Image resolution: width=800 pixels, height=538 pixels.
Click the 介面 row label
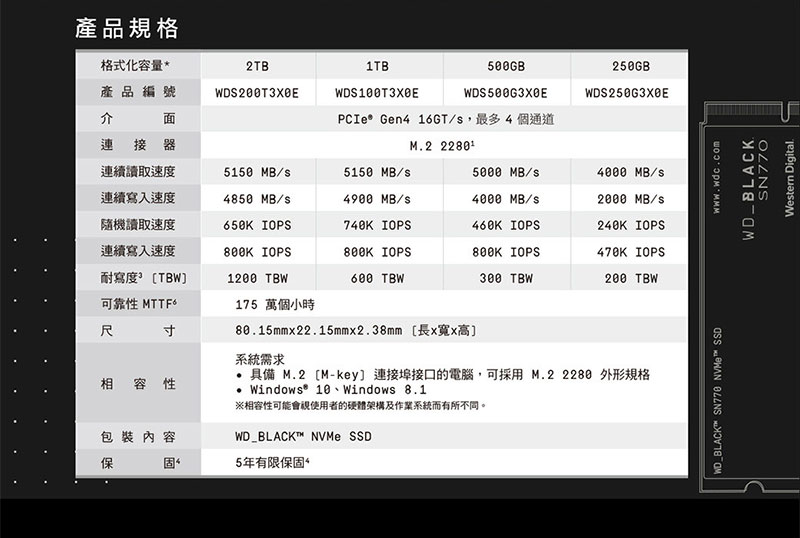click(138, 118)
